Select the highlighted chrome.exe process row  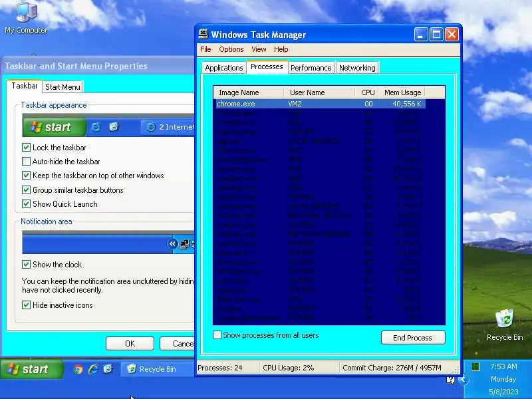click(x=321, y=104)
